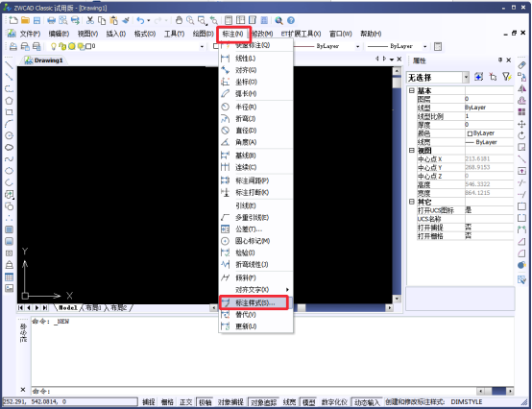The image size is (532, 409).
Task: Open the ByLayer linetype dropdown arrow
Action: [357, 46]
